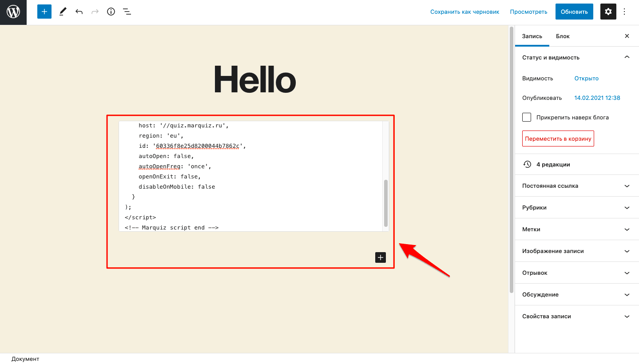
Task: Redo the last undone change
Action: point(95,12)
